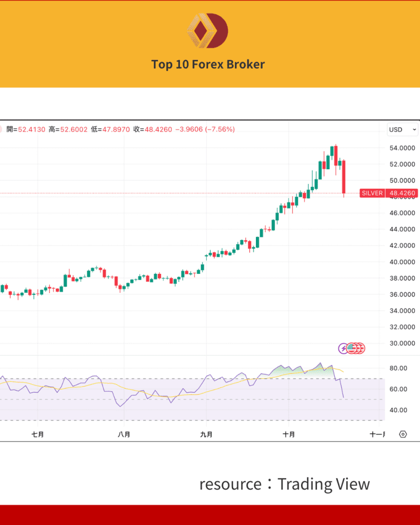The image size is (420, 525).
Task: Select the 八月 time axis label
Action: click(124, 434)
